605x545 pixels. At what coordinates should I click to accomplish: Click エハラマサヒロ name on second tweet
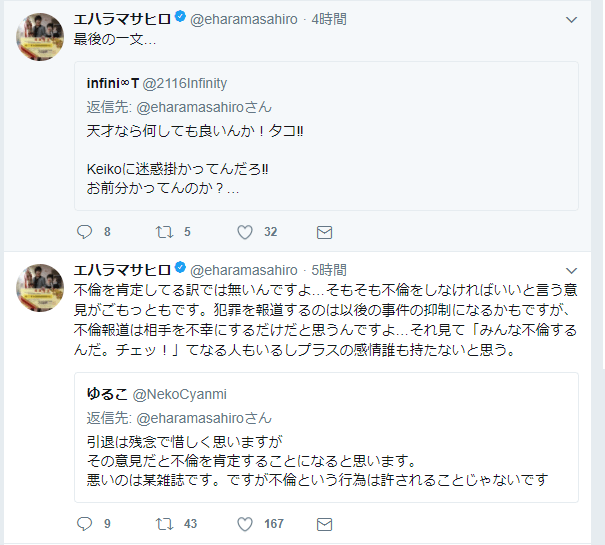pos(122,270)
